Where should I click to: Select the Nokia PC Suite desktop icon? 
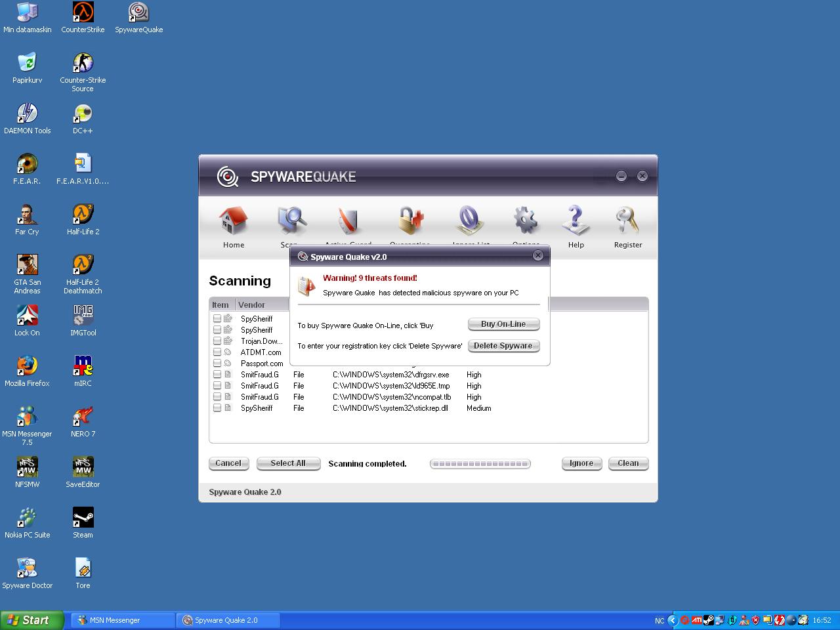click(x=27, y=523)
